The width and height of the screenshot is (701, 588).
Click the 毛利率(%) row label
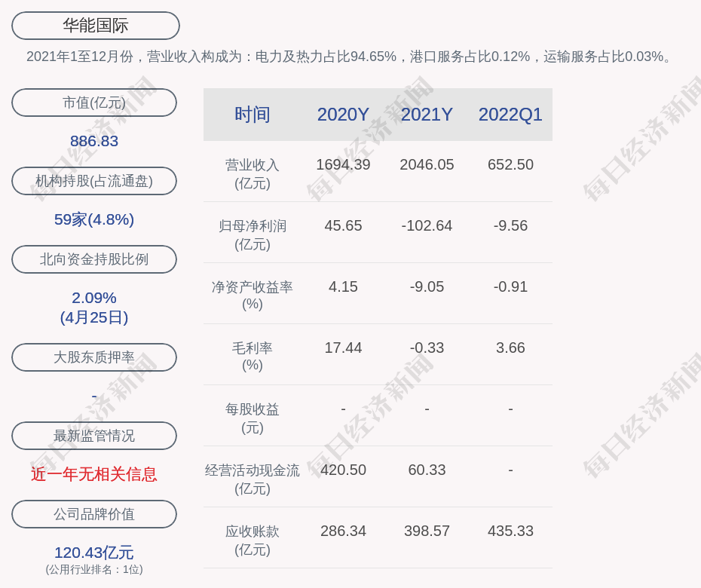[253, 357]
